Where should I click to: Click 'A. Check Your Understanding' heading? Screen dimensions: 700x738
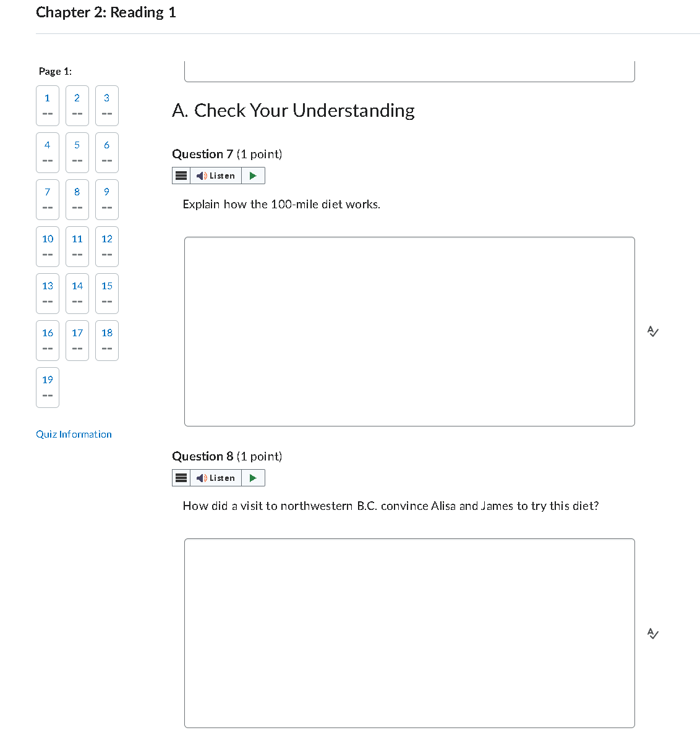[293, 110]
